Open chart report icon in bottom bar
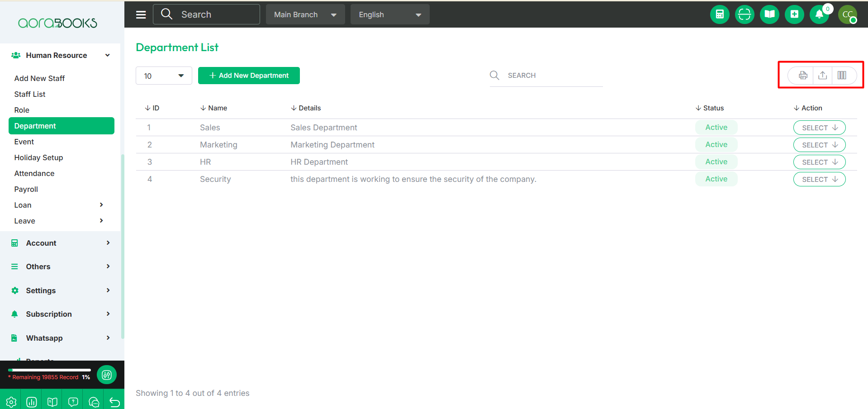 click(x=32, y=402)
